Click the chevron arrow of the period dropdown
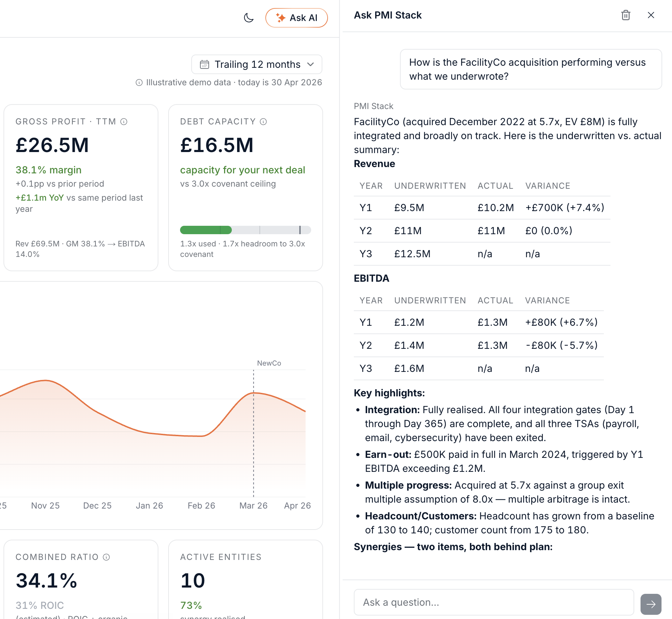Image resolution: width=672 pixels, height=619 pixels. pos(310,64)
